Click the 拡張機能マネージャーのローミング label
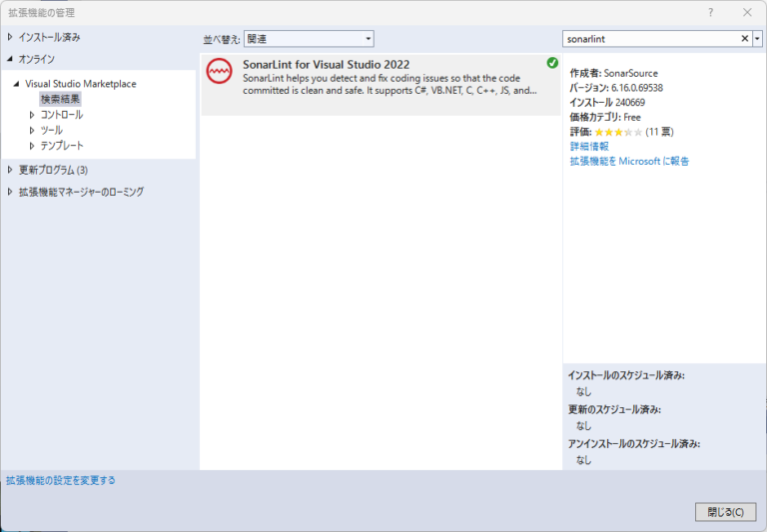767x532 pixels. pos(81,192)
